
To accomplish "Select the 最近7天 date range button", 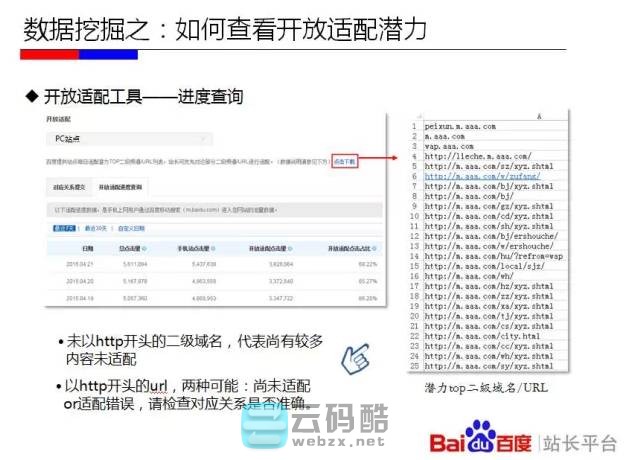I will tap(64, 228).
